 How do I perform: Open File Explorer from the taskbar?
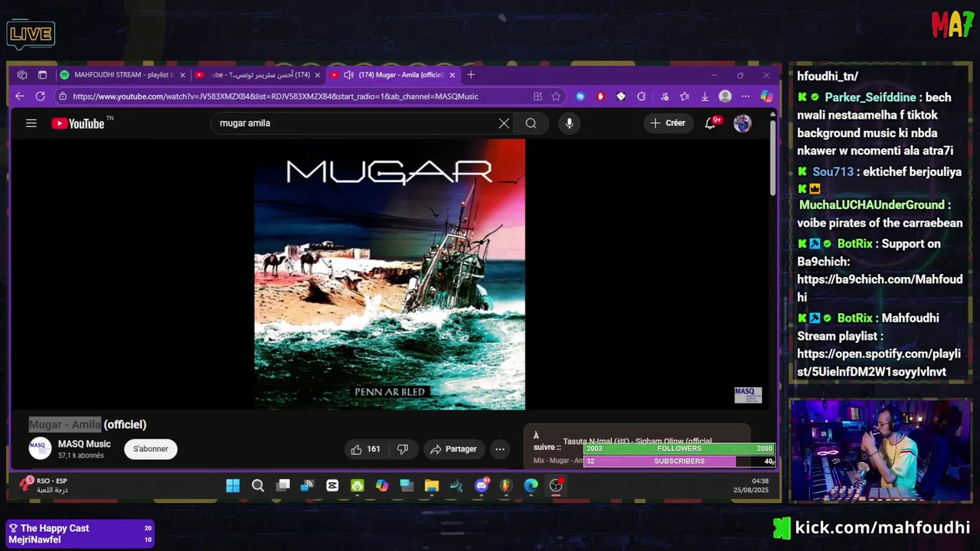pos(432,485)
